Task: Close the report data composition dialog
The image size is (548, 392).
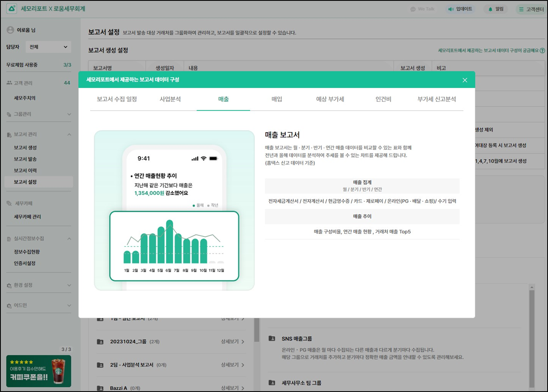Action: [x=464, y=80]
